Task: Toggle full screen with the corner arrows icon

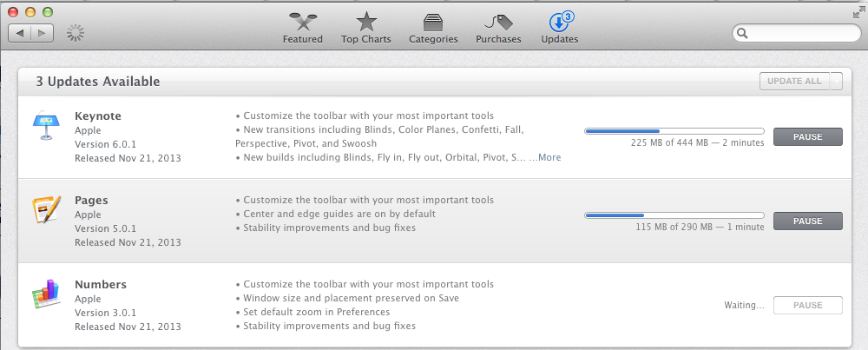Action: tap(858, 12)
